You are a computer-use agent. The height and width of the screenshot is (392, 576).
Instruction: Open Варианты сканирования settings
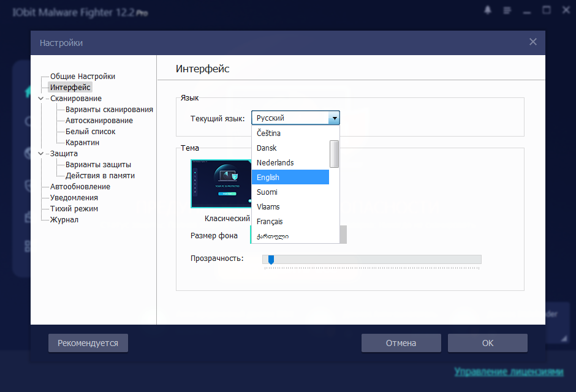click(x=109, y=110)
